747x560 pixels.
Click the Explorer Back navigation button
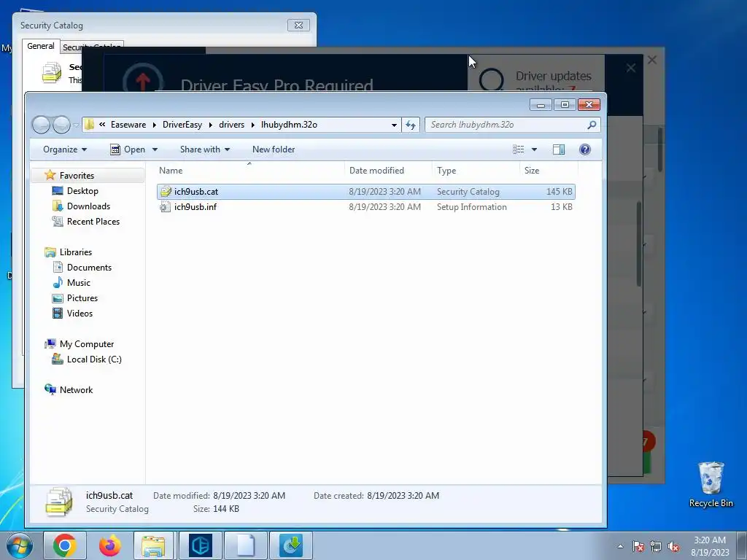click(41, 125)
